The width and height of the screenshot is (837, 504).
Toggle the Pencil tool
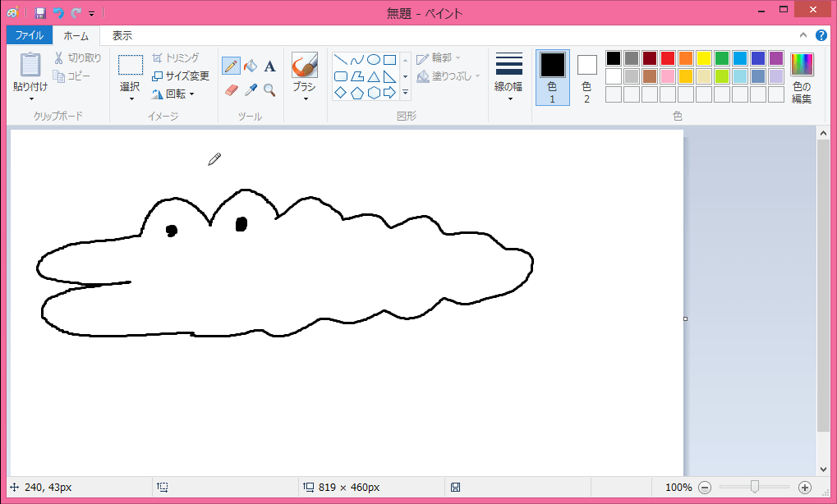click(x=231, y=66)
